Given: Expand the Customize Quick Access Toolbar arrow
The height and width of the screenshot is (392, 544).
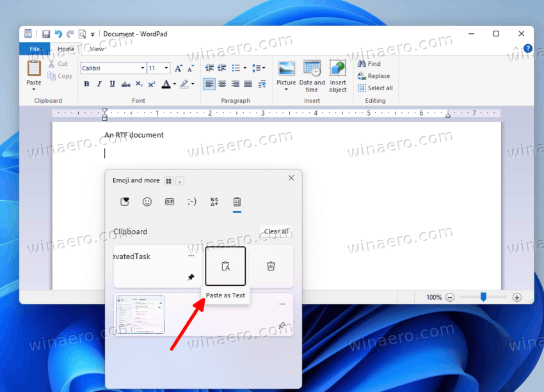Looking at the screenshot, I should point(93,35).
